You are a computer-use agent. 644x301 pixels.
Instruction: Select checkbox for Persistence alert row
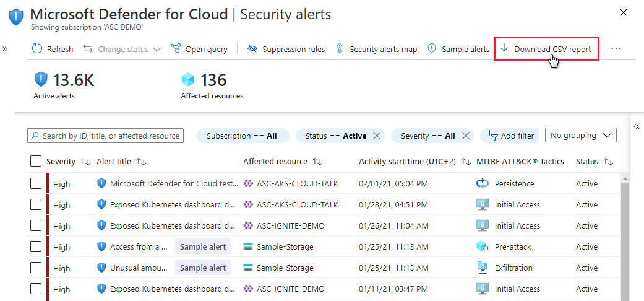(36, 183)
